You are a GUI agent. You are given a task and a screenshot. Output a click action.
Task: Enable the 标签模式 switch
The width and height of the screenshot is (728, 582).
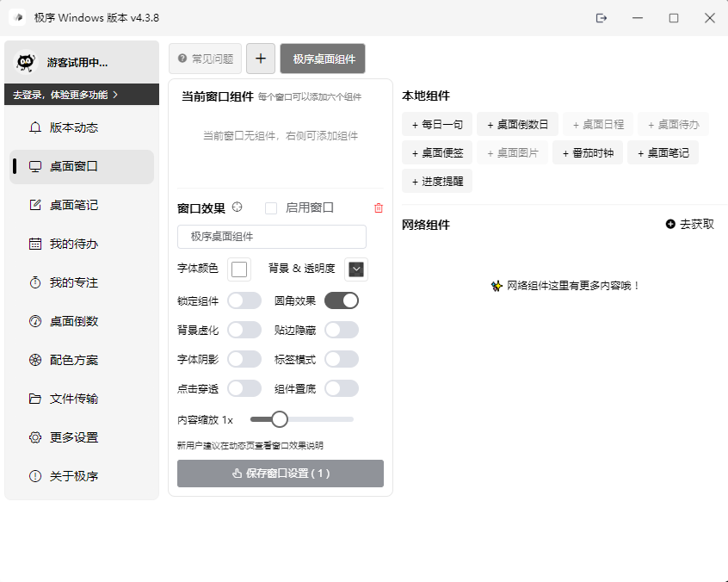coord(342,360)
